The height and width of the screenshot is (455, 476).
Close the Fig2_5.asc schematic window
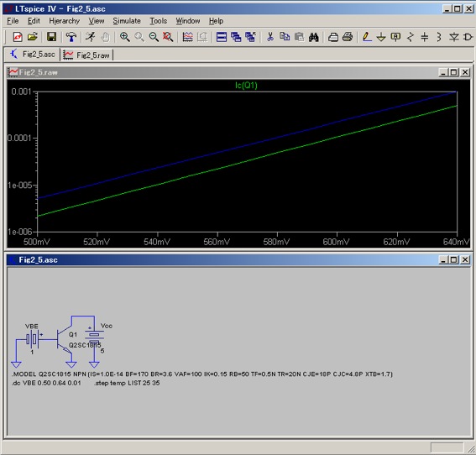tap(465, 260)
